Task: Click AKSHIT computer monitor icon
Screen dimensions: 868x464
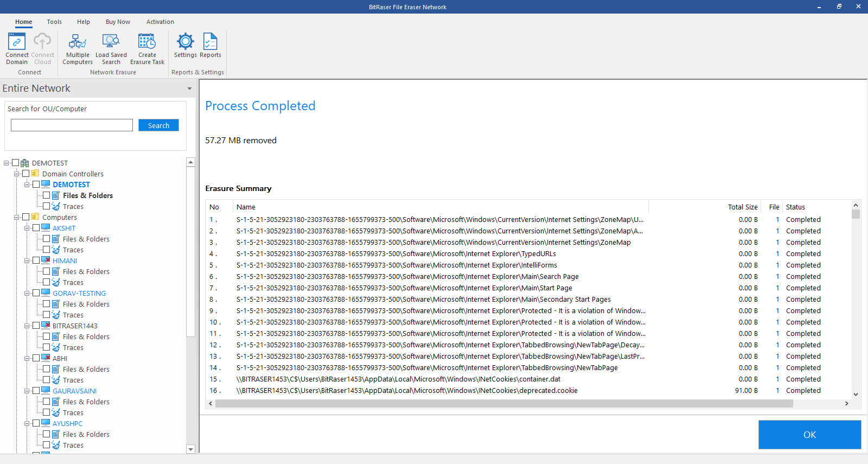Action: pyautogui.click(x=46, y=228)
